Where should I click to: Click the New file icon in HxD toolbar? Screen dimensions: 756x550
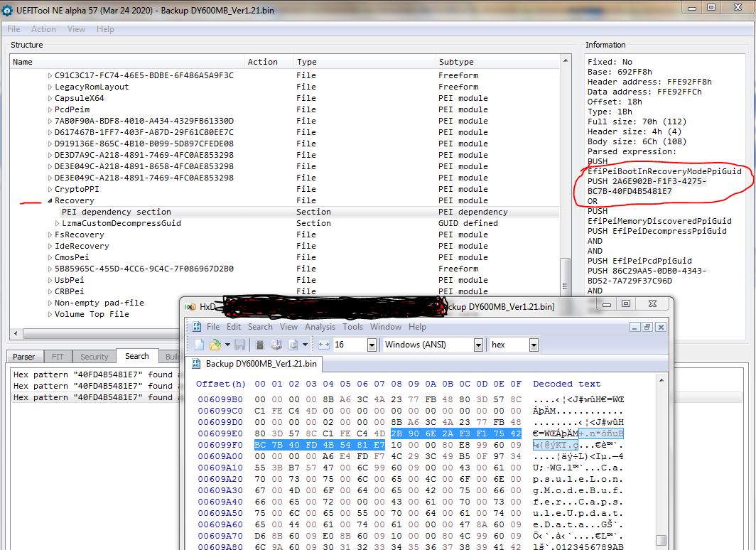click(x=200, y=345)
